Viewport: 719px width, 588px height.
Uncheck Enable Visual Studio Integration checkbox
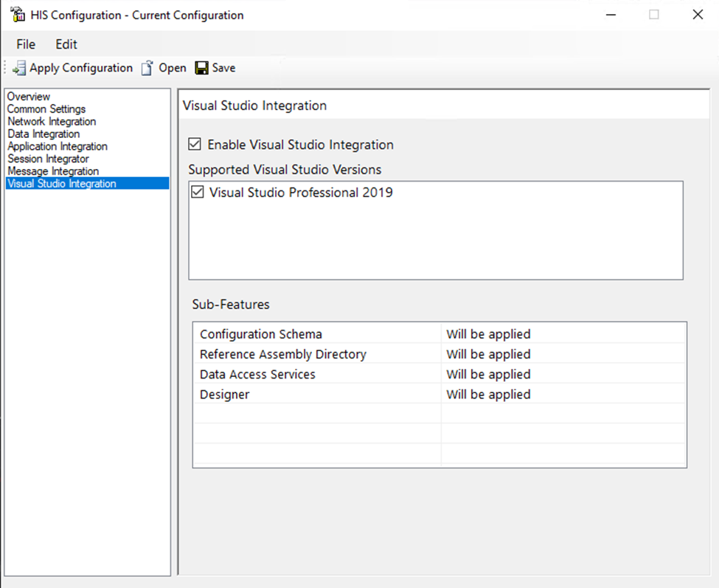pyautogui.click(x=195, y=145)
